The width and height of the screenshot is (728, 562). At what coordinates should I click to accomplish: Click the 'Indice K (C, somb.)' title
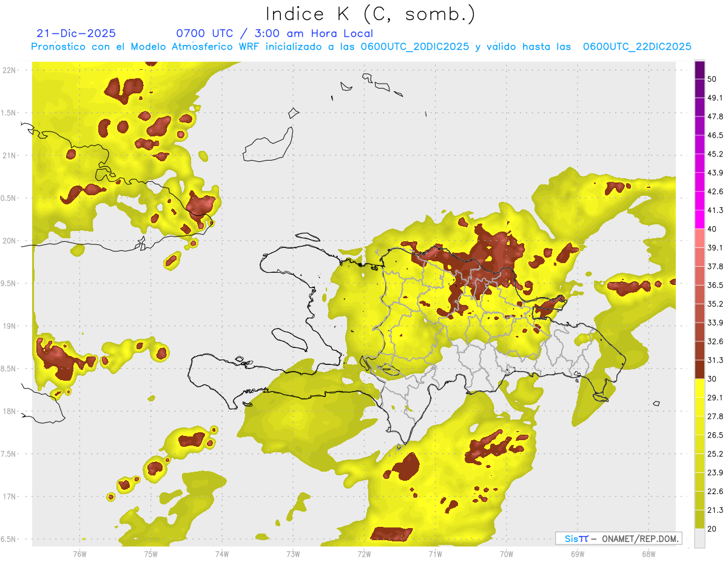coord(370,14)
